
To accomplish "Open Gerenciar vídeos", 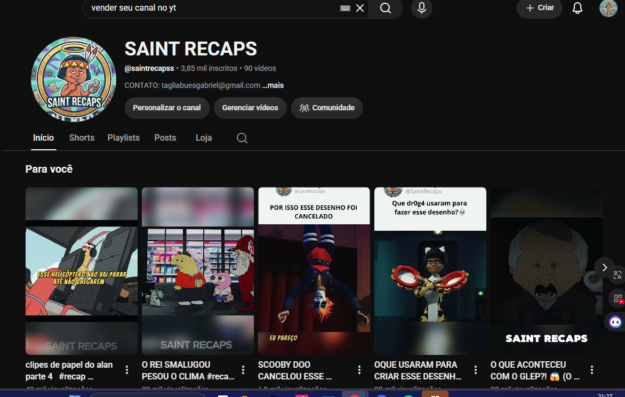I will (250, 108).
